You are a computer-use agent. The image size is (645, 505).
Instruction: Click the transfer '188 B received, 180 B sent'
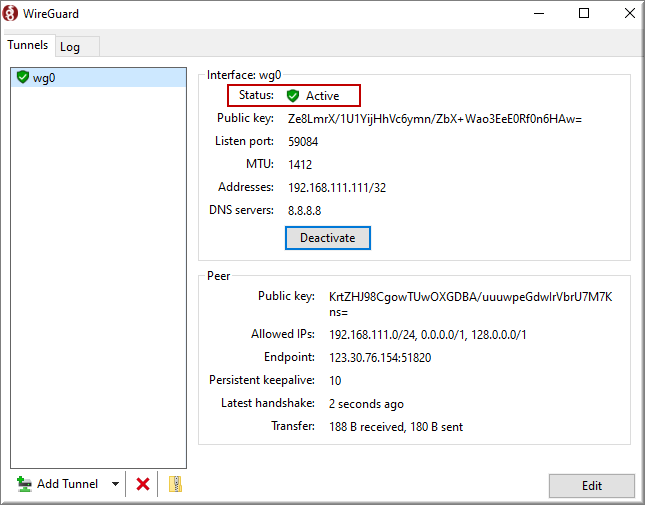396,427
